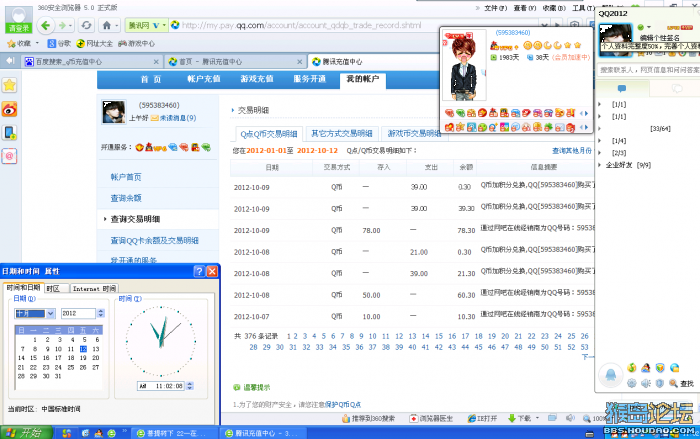Reload the page with the refresh icon
Image resolution: width=700 pixels, height=439 pixels.
[87, 25]
